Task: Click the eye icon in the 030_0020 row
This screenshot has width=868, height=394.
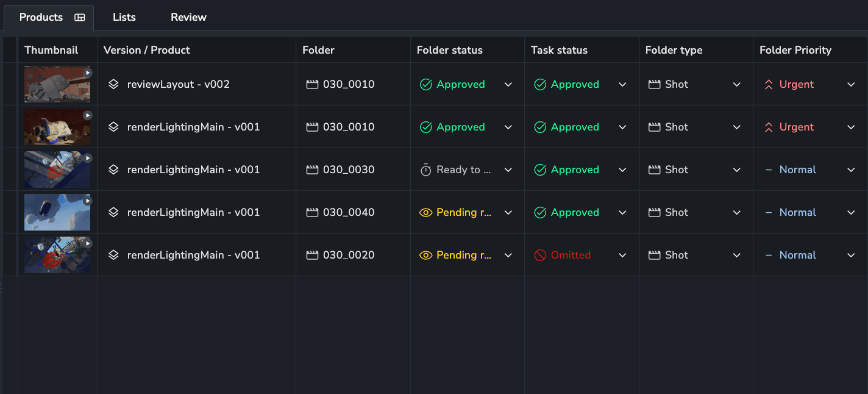Action: point(426,255)
